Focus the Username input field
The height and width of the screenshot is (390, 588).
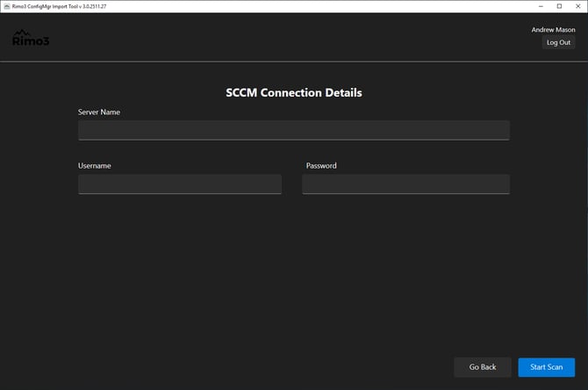click(x=180, y=184)
